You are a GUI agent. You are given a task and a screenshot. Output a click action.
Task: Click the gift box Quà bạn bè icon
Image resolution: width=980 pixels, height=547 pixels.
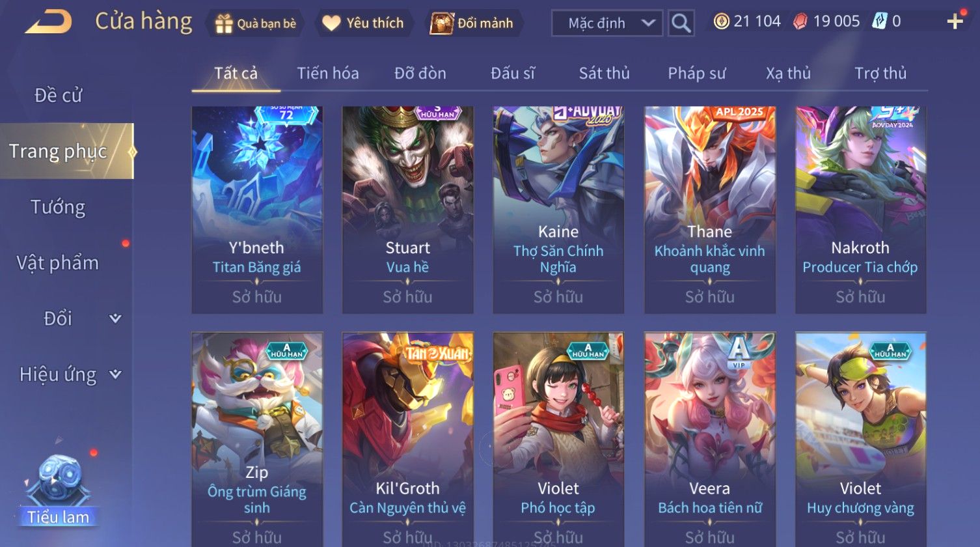tap(224, 23)
